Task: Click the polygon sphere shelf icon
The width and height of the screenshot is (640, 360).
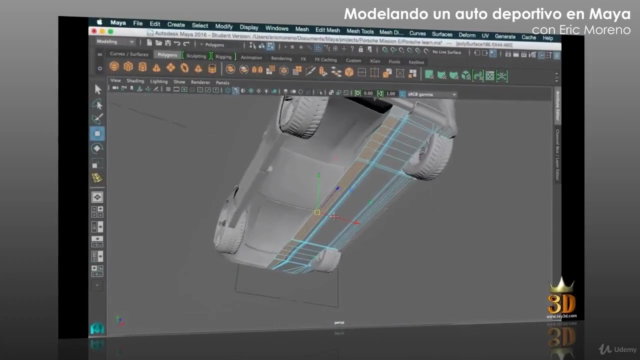Action: point(114,66)
